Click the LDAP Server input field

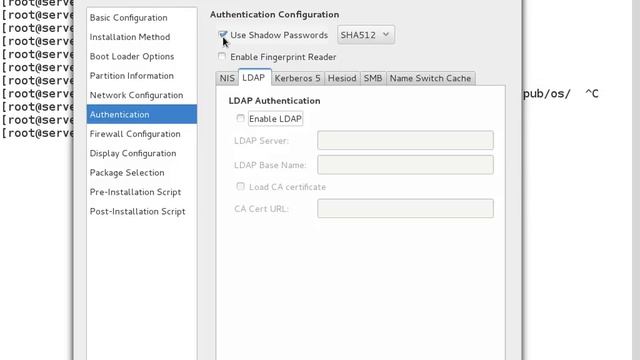[x=405, y=140]
